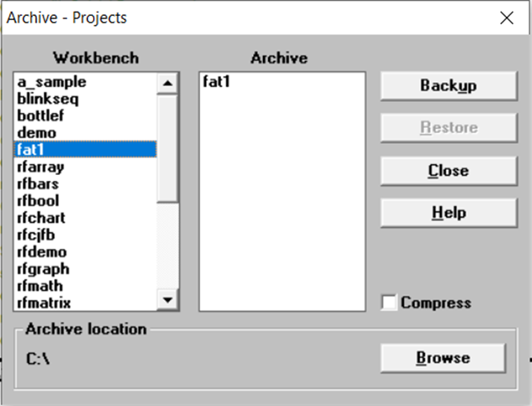Click the Workbench list scroll up arrow
Image resolution: width=532 pixels, height=406 pixels.
coord(168,84)
